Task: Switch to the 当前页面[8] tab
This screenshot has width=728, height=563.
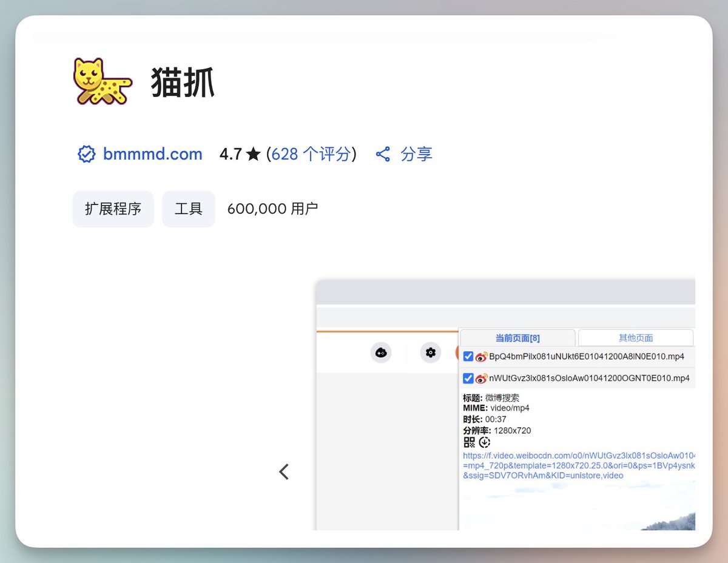Action: [517, 338]
